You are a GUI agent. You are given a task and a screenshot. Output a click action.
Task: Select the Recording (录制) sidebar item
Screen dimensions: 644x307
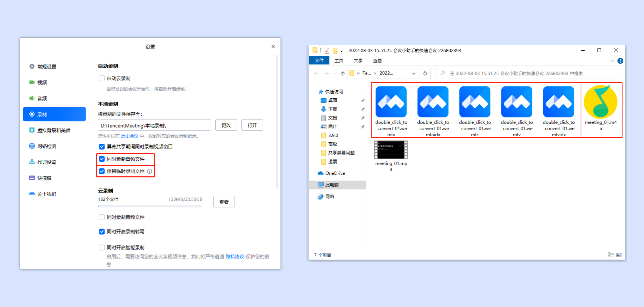click(54, 114)
